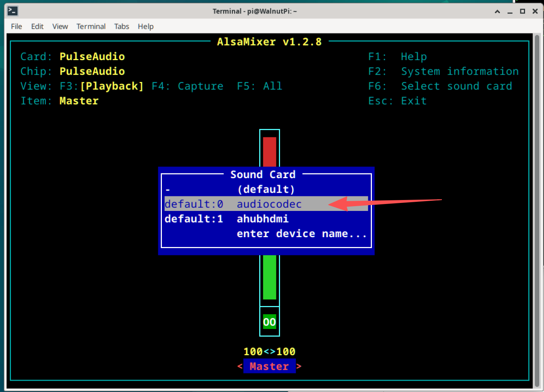This screenshot has height=392, width=544.
Task: Minimize the terminal window
Action: (510, 11)
